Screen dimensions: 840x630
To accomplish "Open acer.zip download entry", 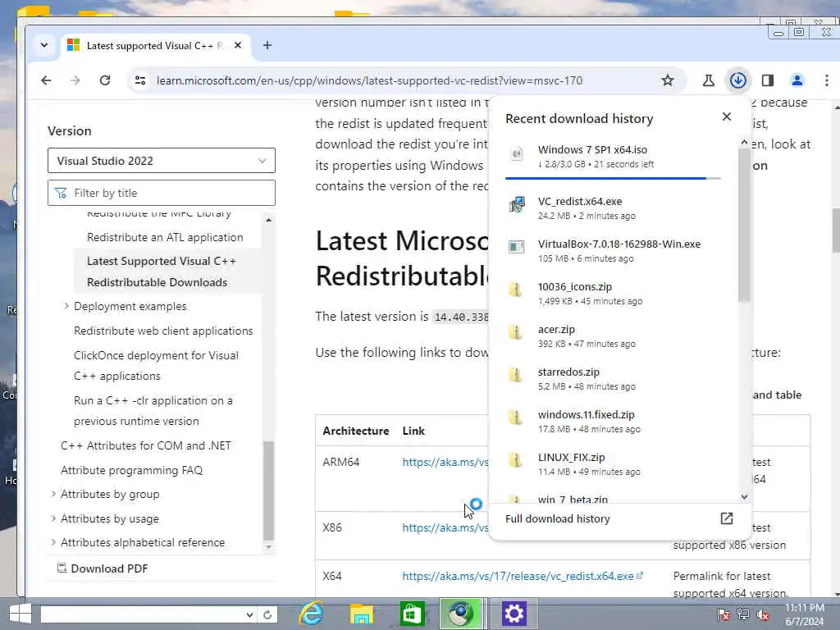I will coord(614,336).
